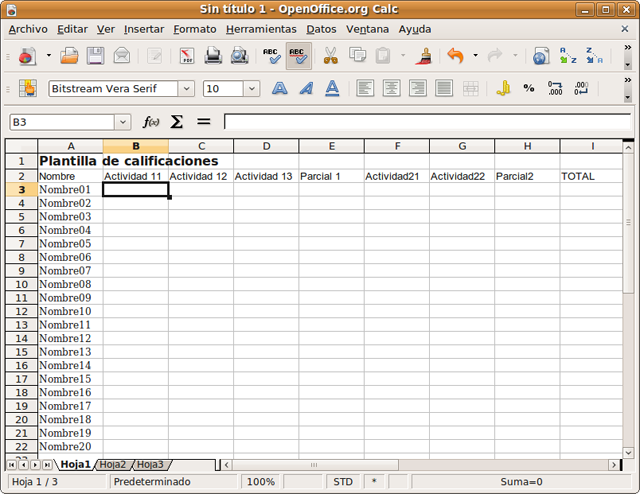Screen dimensions: 640x494
Task: Click the STD selection mode in status bar
Action: pyautogui.click(x=343, y=482)
